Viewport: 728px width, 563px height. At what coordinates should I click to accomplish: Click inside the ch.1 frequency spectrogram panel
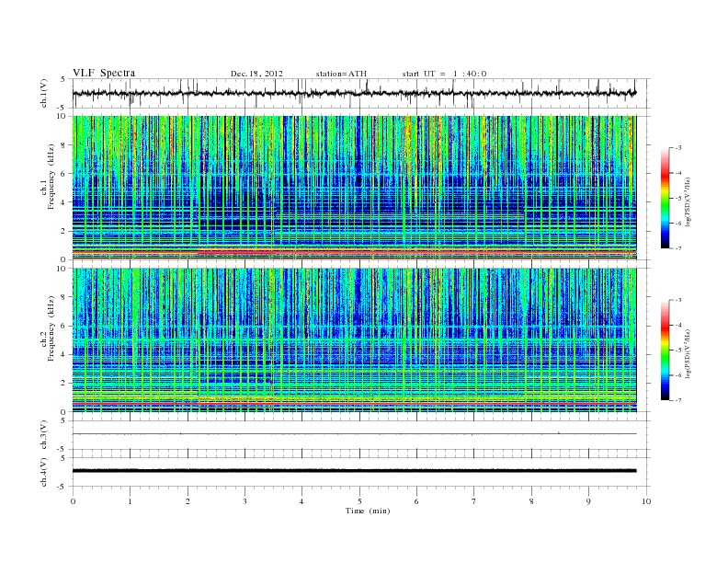click(x=355, y=188)
